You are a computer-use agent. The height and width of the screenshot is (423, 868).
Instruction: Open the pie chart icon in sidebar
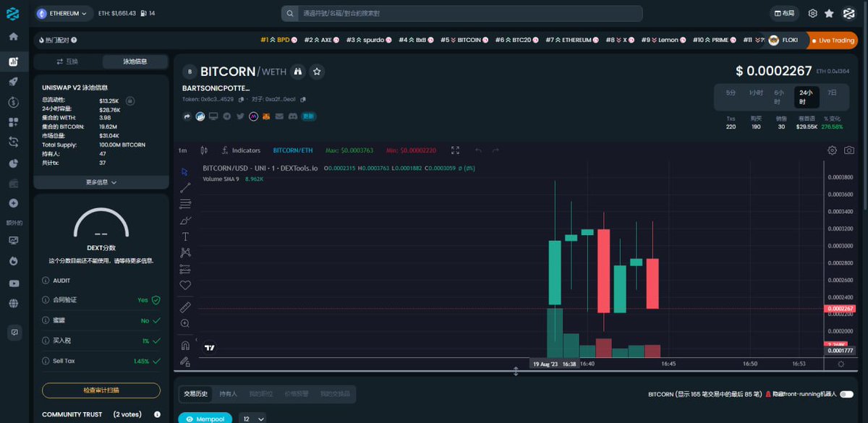coord(13,163)
